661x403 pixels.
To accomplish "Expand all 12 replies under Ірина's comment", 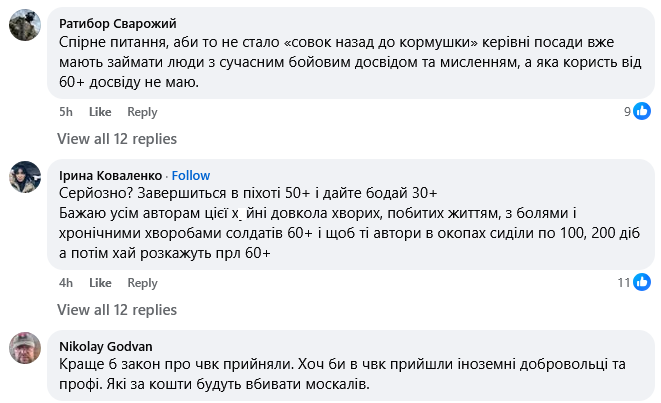I will [x=116, y=310].
